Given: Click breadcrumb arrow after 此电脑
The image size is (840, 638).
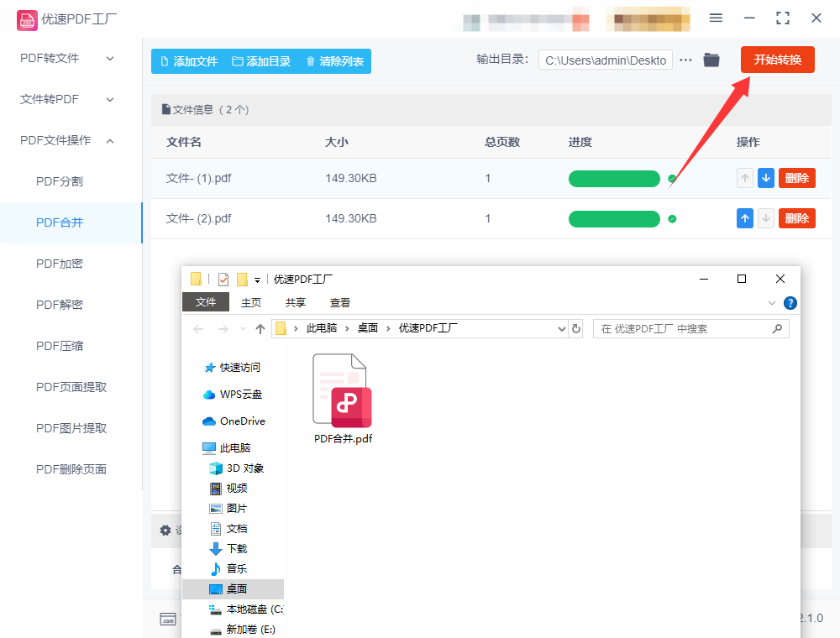Looking at the screenshot, I should [347, 328].
